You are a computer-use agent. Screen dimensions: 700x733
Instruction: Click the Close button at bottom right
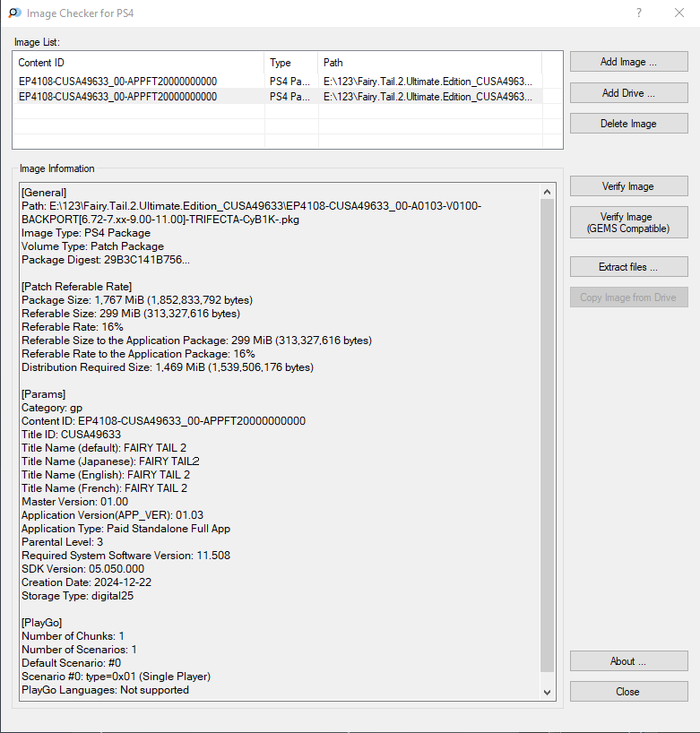[628, 692]
